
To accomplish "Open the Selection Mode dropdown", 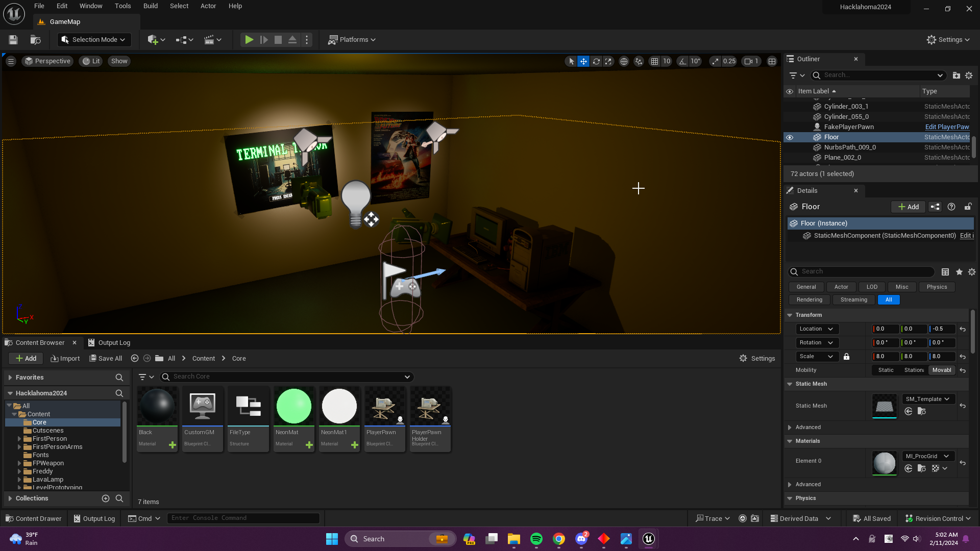I will point(93,40).
